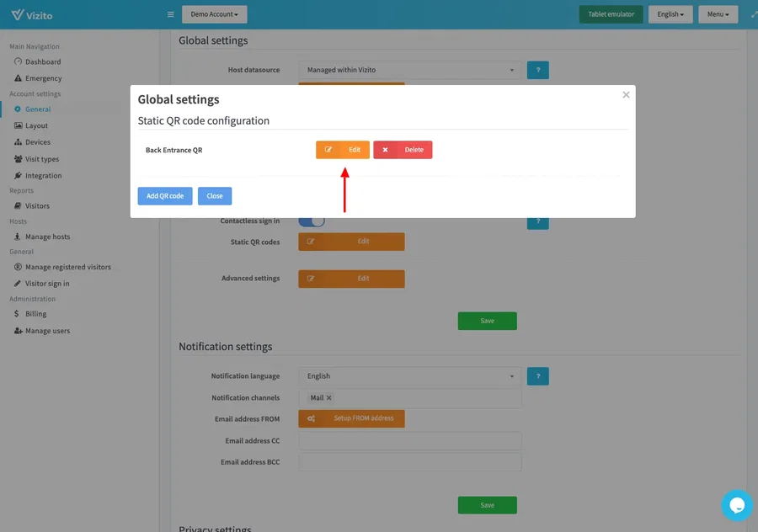Click the help icon beside Notification language
The width and height of the screenshot is (758, 532).
[537, 376]
